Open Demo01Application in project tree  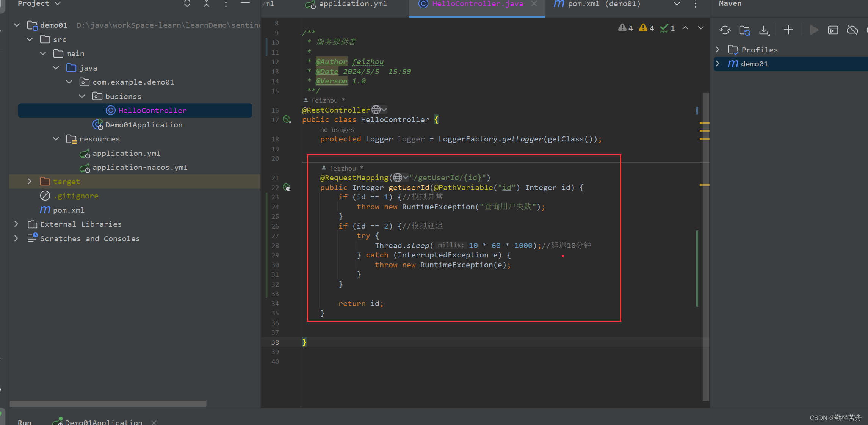point(143,125)
